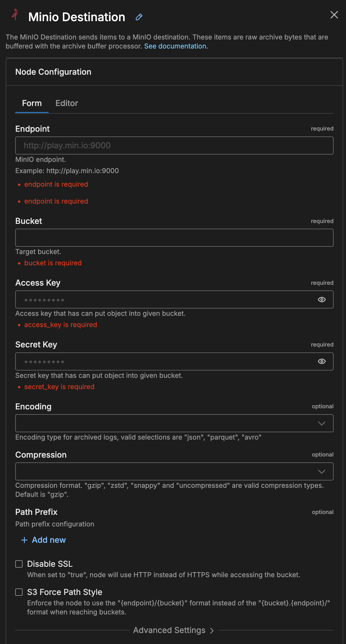Click the MinIO flamingo logo icon

click(x=15, y=15)
